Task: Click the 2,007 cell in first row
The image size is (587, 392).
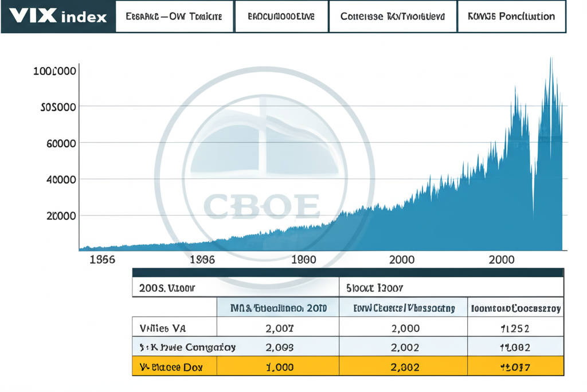Action: [279, 328]
